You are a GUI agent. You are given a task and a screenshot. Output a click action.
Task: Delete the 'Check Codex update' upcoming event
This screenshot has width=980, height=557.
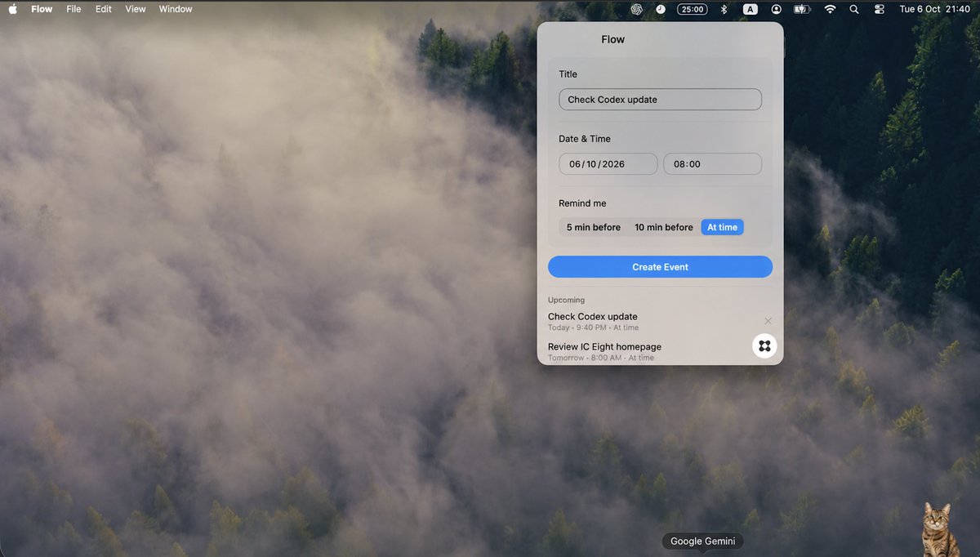tap(768, 320)
